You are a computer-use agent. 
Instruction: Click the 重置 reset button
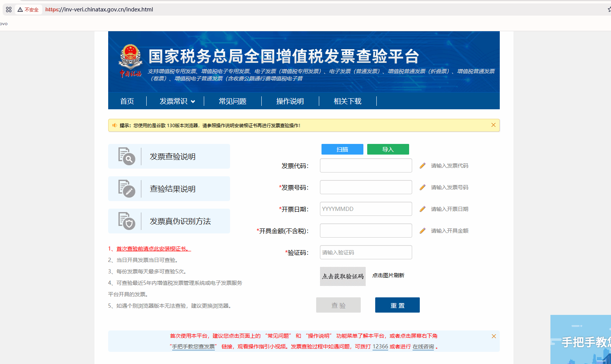click(397, 305)
